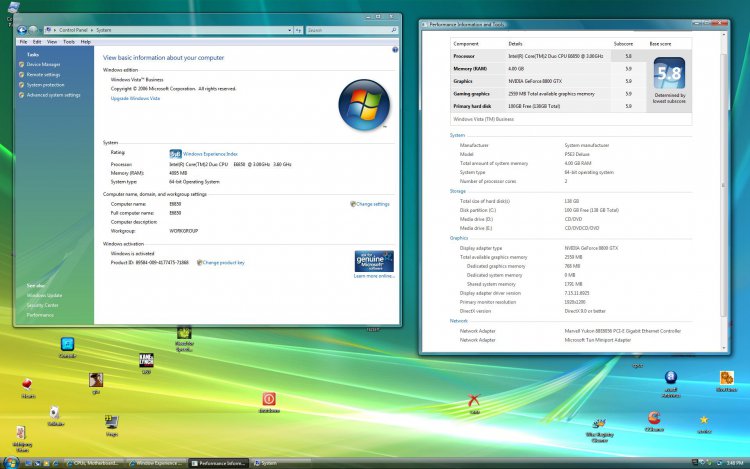Select Control Panel in the address breadcrumb
The image size is (750, 469).
coord(73,30)
